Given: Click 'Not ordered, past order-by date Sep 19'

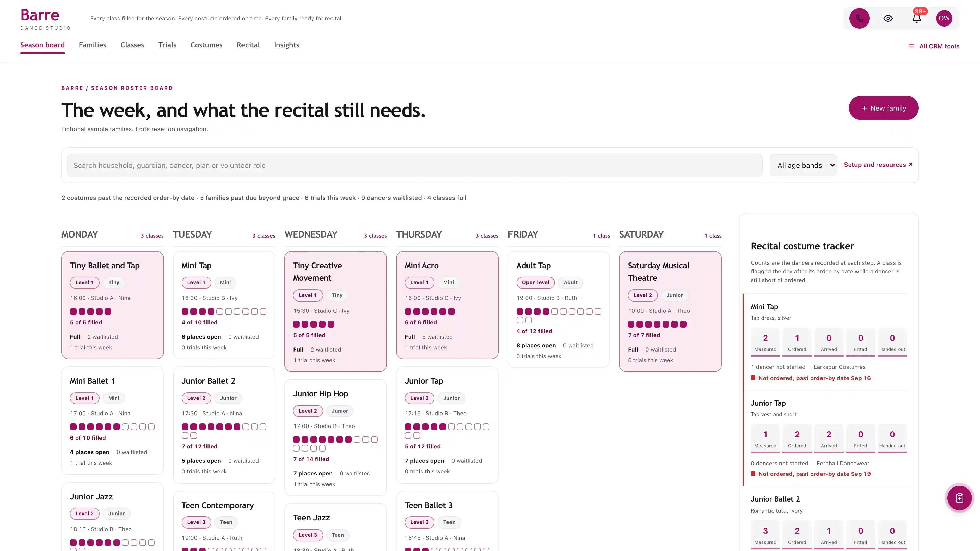Looking at the screenshot, I should pos(814,474).
